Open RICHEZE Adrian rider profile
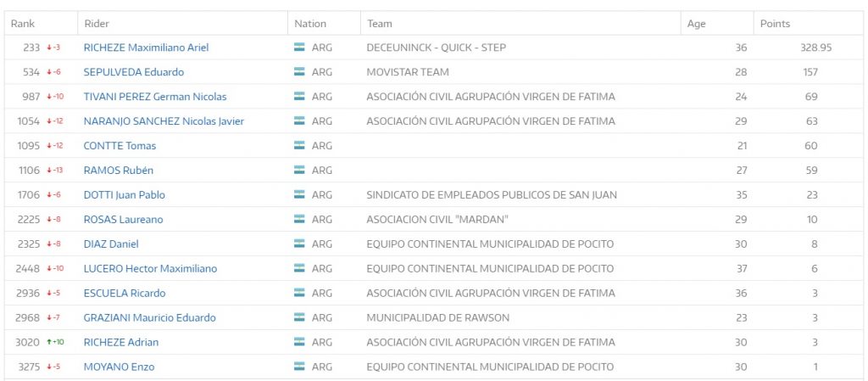The image size is (868, 381). click(120, 342)
